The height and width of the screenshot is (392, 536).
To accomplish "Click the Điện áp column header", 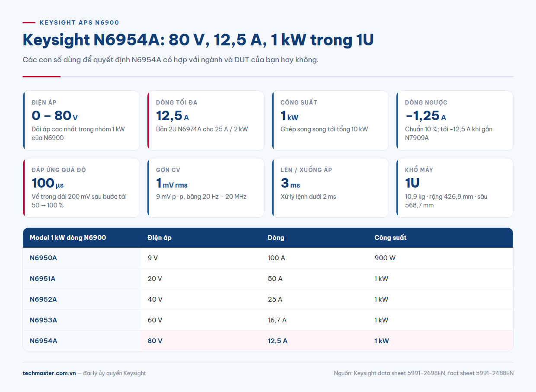I will click(160, 238).
